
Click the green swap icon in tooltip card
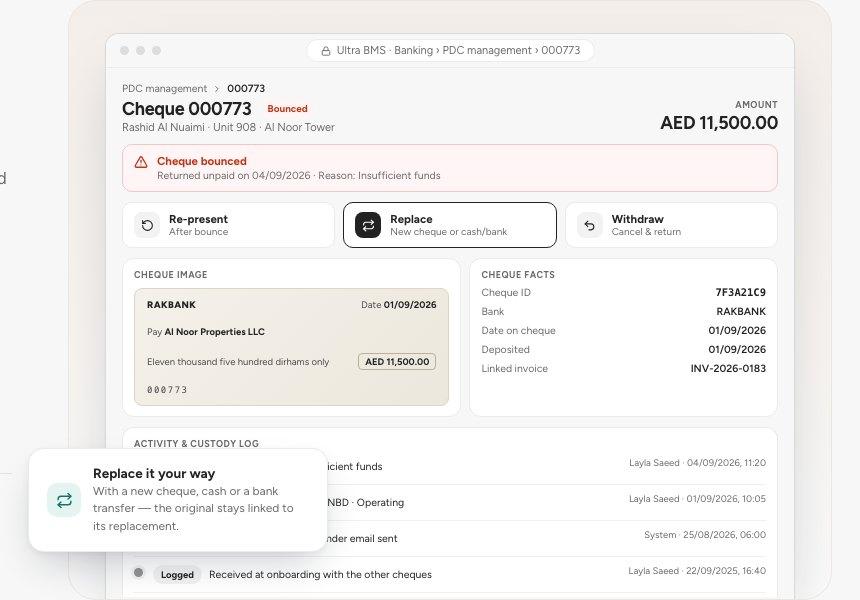[64, 500]
